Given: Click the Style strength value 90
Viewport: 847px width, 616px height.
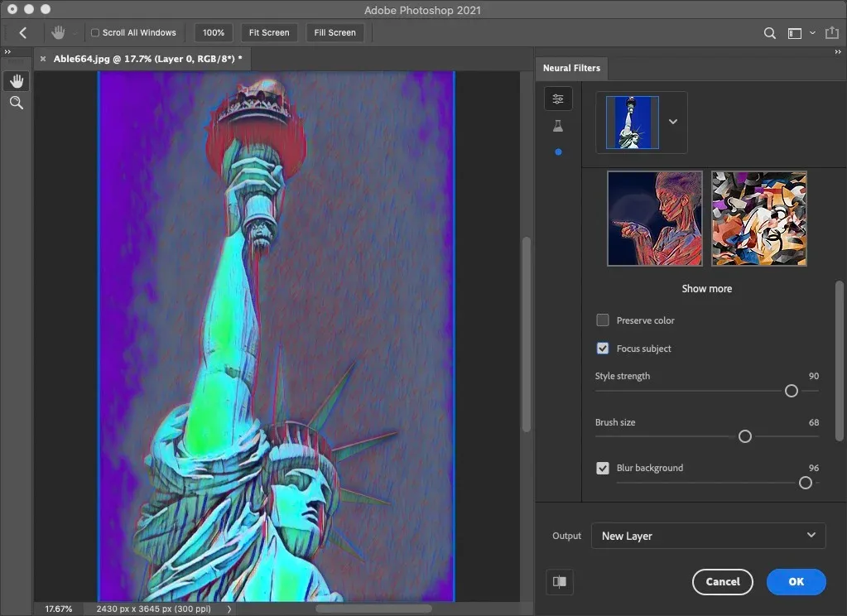Looking at the screenshot, I should point(814,376).
